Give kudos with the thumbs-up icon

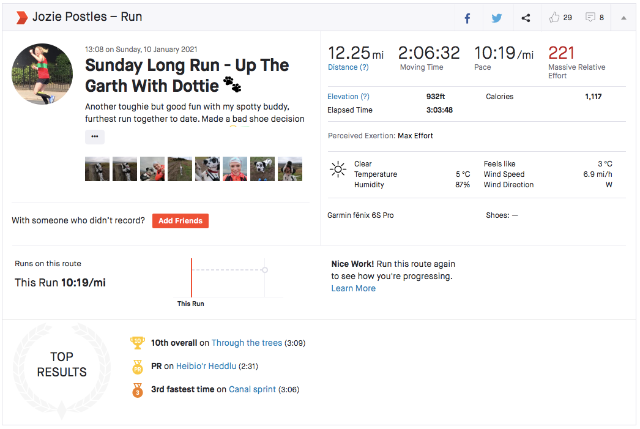(555, 18)
